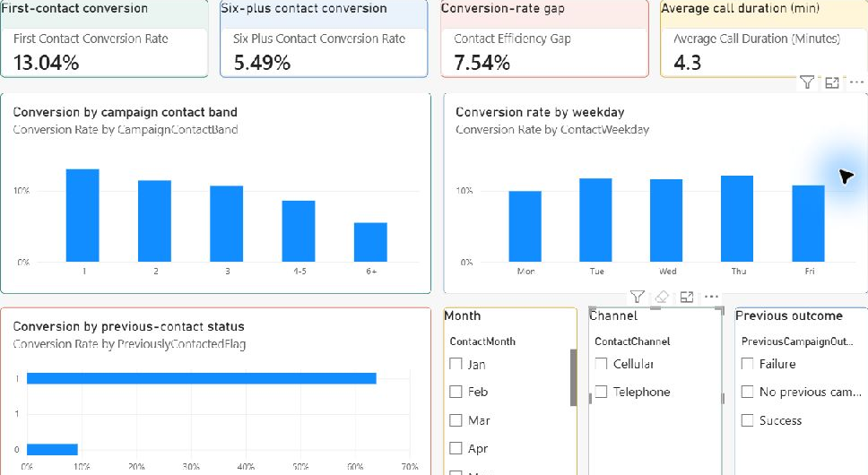
Task: Select the Success previous outcome checkbox
Action: click(747, 419)
